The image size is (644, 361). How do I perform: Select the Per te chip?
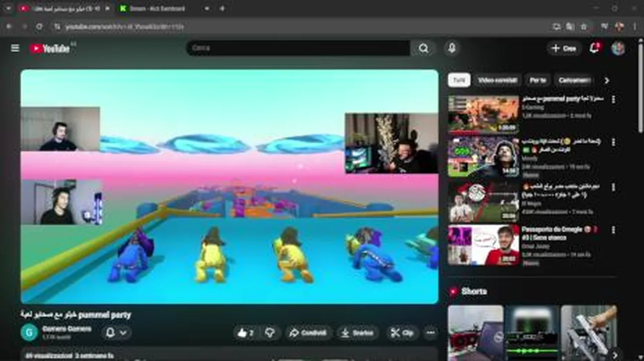538,80
